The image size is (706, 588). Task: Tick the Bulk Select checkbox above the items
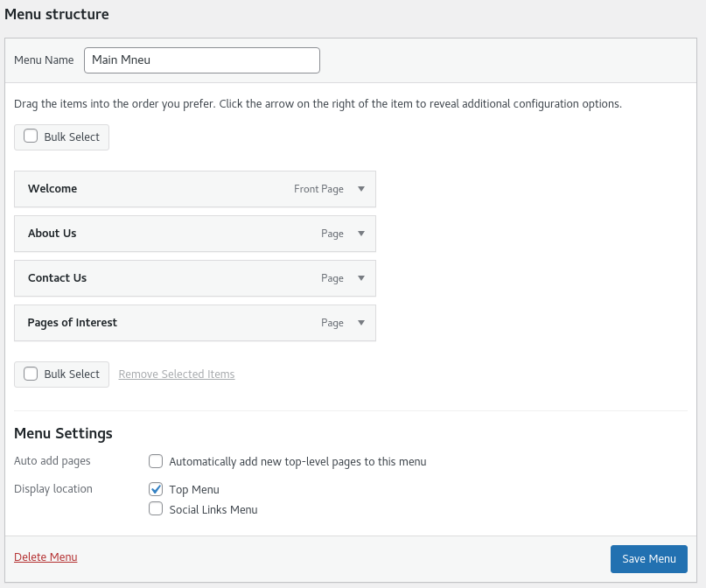point(31,136)
